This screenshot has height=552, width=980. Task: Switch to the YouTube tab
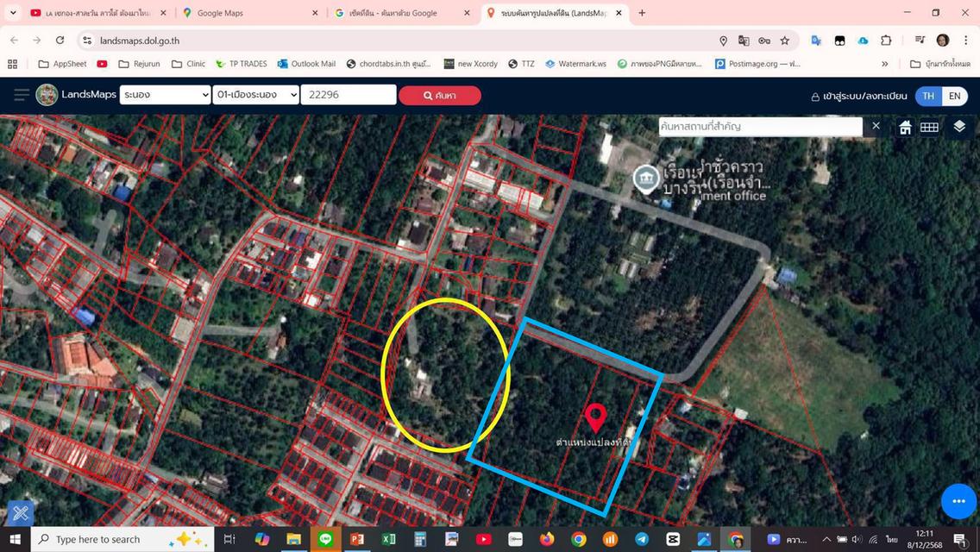[x=98, y=12]
